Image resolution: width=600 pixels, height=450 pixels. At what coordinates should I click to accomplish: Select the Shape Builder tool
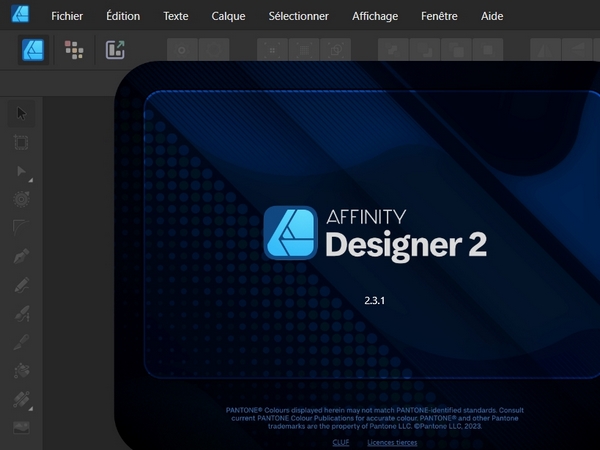pos(21,370)
